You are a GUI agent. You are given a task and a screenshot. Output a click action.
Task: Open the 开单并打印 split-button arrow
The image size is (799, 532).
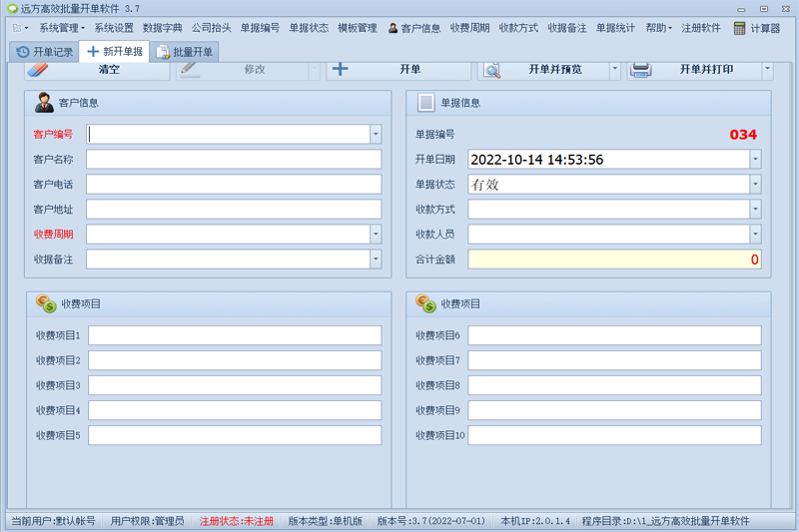(x=767, y=69)
